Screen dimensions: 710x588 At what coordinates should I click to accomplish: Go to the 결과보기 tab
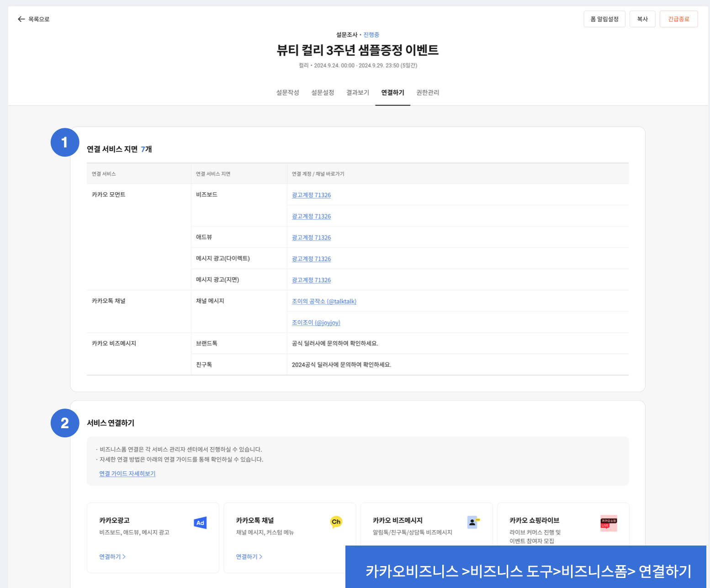(357, 93)
